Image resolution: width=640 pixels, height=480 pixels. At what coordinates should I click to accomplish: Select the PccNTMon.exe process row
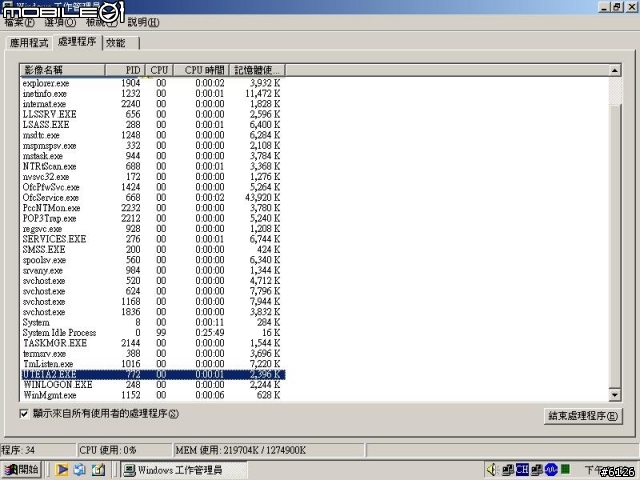point(152,208)
